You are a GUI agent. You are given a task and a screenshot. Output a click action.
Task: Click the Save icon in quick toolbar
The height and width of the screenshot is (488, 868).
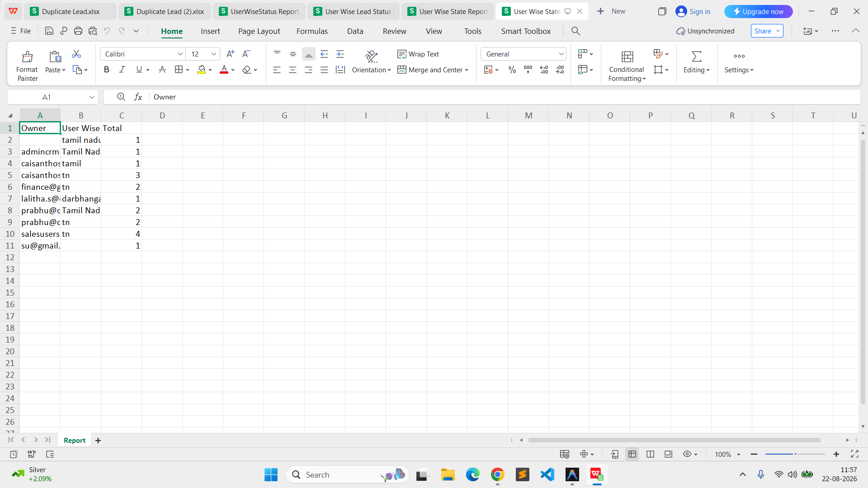[49, 31]
